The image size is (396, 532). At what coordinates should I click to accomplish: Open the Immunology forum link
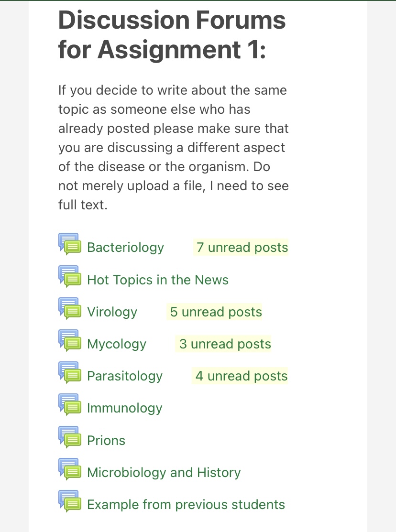(x=125, y=408)
